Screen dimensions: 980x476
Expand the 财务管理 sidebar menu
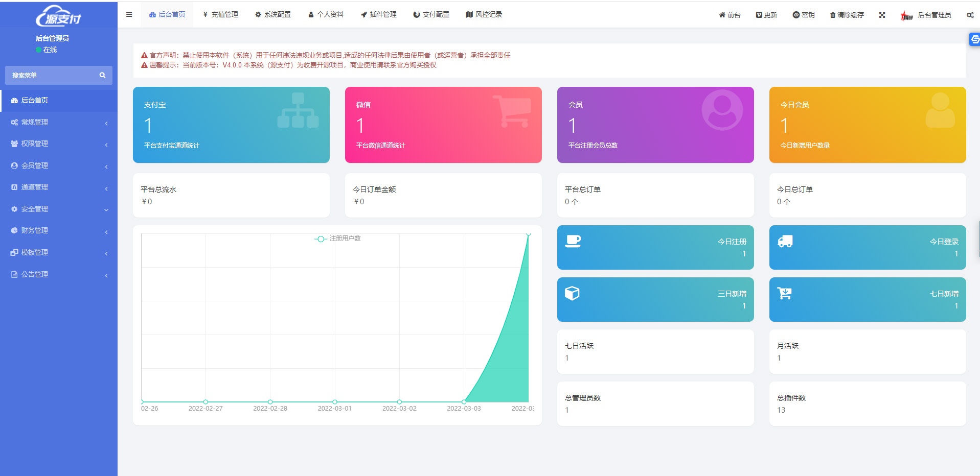59,231
